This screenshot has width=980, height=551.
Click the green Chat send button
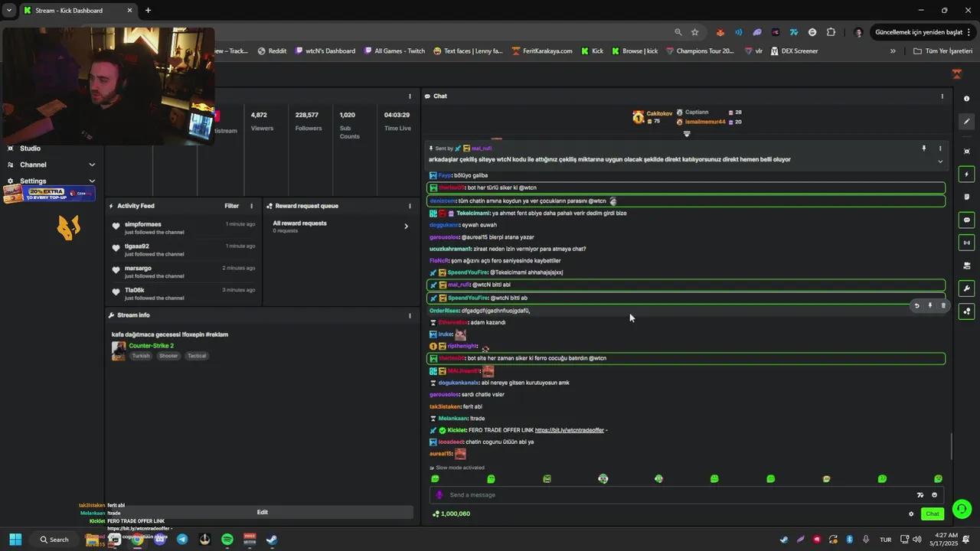tap(933, 514)
